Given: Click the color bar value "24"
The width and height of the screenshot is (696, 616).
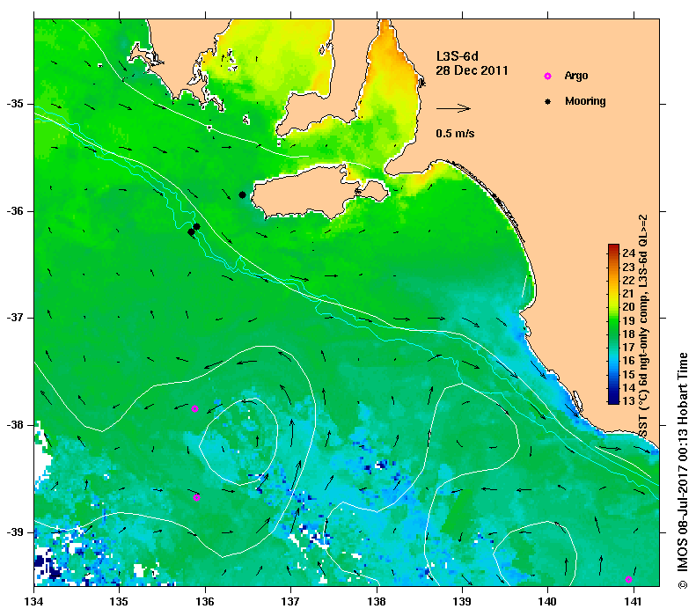Looking at the screenshot, I should pos(628,253).
